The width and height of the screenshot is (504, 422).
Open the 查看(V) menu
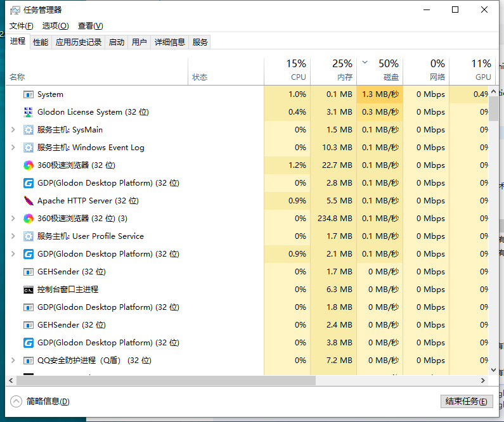tap(90, 26)
